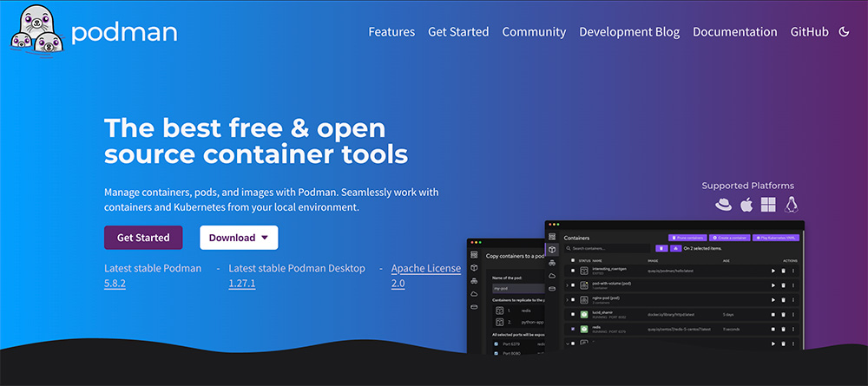Click the purple Get Started button

(143, 238)
